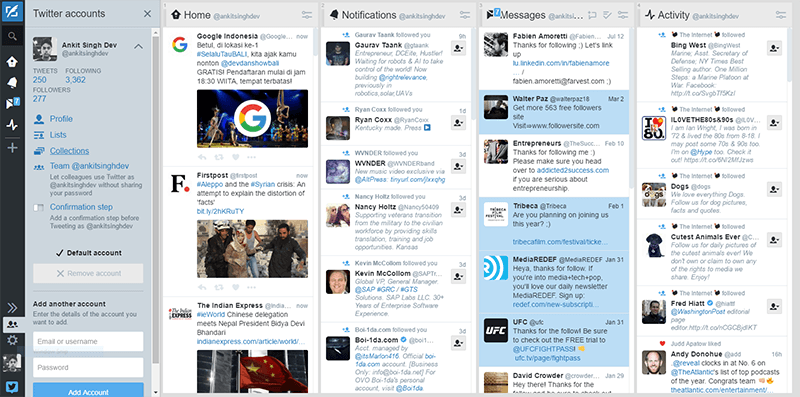The image size is (800, 397).
Task: Open Settings gear in sidebar
Action: [x=12, y=340]
